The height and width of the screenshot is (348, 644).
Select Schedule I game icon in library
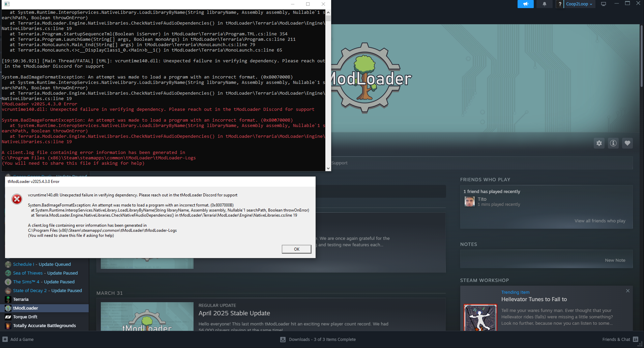coord(8,264)
